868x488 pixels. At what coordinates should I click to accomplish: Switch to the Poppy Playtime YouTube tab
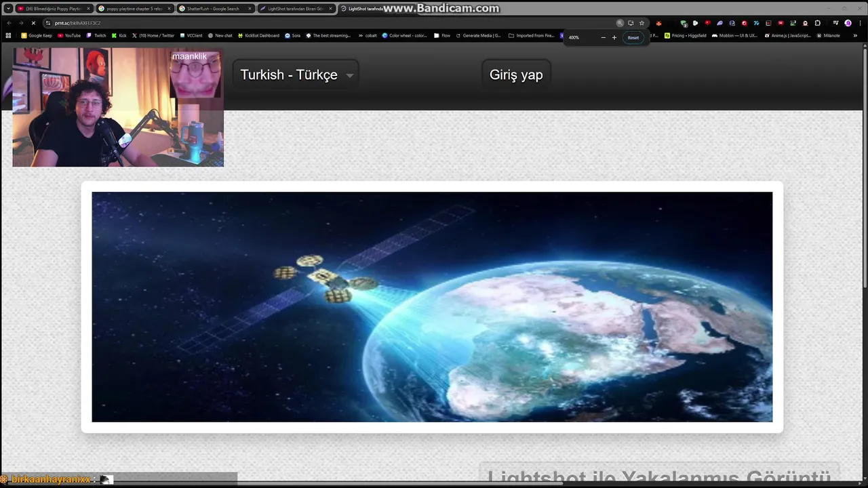53,9
